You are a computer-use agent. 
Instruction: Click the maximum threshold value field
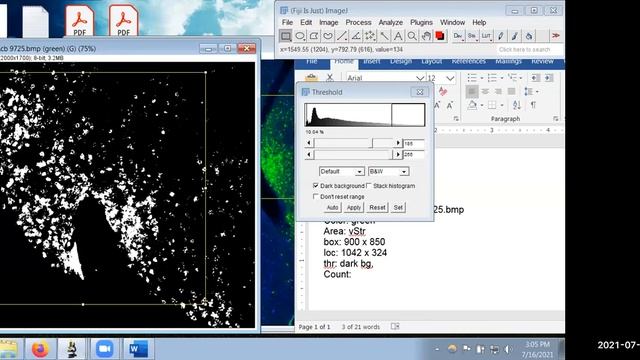point(413,155)
